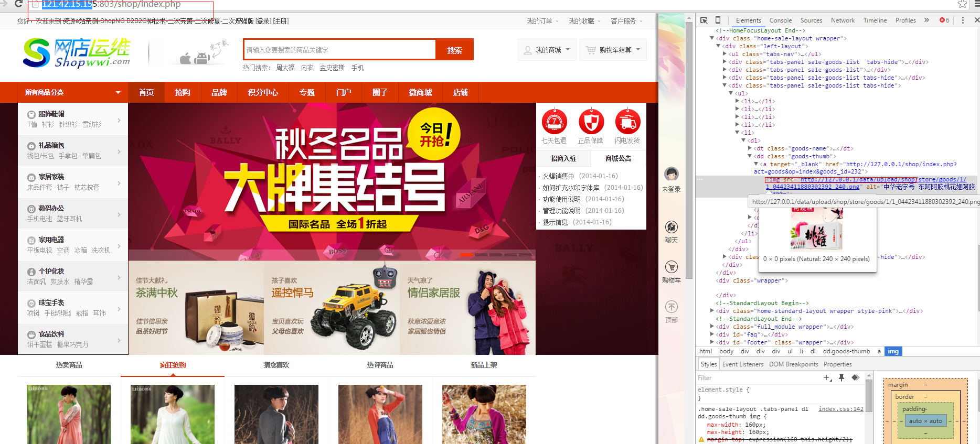Viewport: 980px width, 444px height.
Task: Switch to Event Listeners pane
Action: pos(743,364)
